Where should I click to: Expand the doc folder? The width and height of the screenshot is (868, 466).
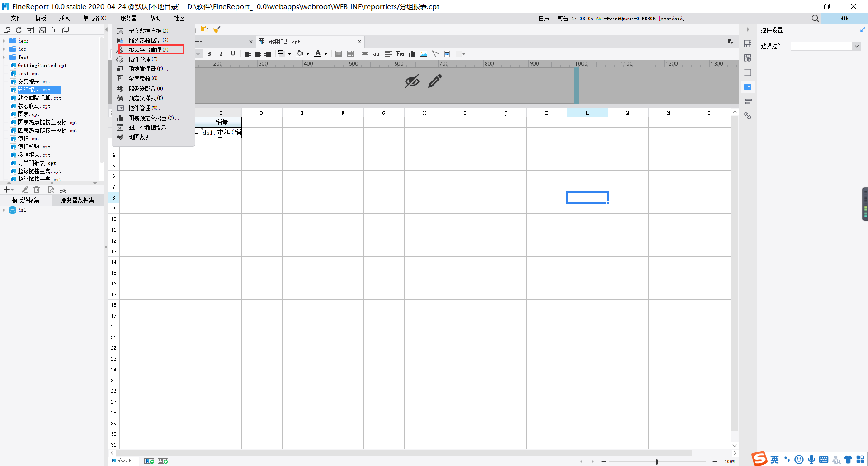(x=4, y=49)
